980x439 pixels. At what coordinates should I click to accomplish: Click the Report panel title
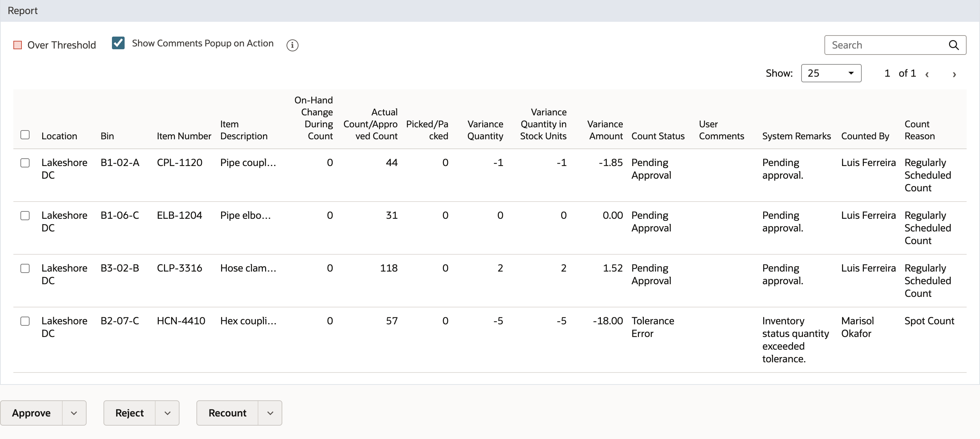23,11
